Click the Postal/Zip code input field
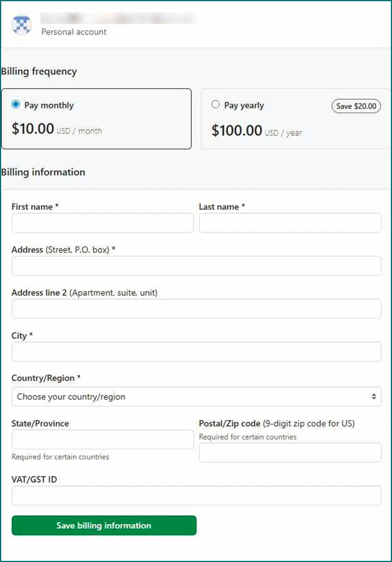392x562 pixels. pyautogui.click(x=290, y=453)
